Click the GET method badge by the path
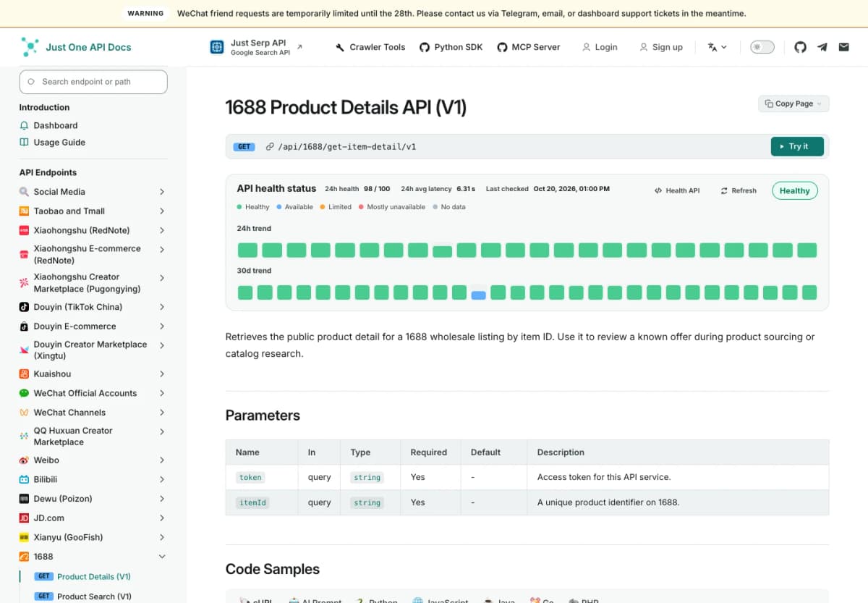This screenshot has width=868, height=603. [244, 146]
